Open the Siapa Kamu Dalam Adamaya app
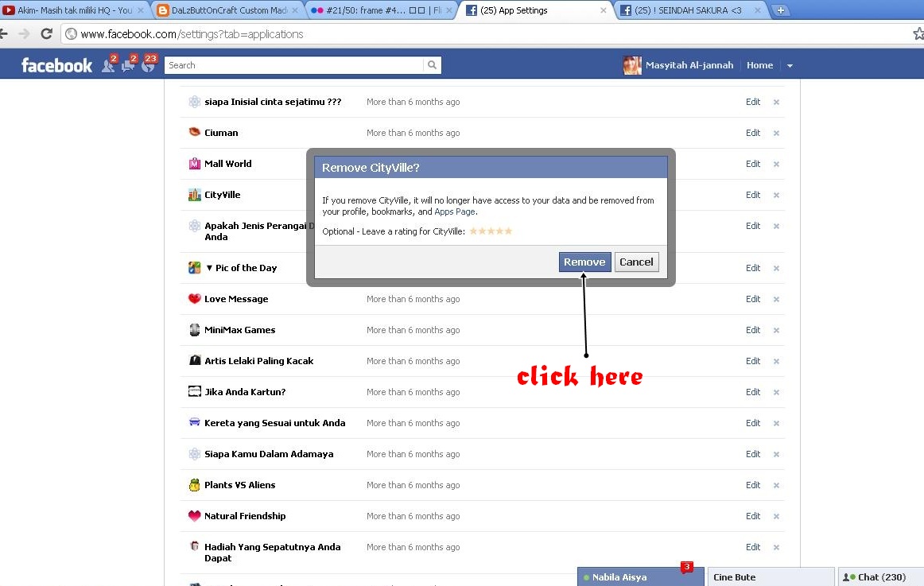This screenshot has width=924, height=586. pos(269,454)
